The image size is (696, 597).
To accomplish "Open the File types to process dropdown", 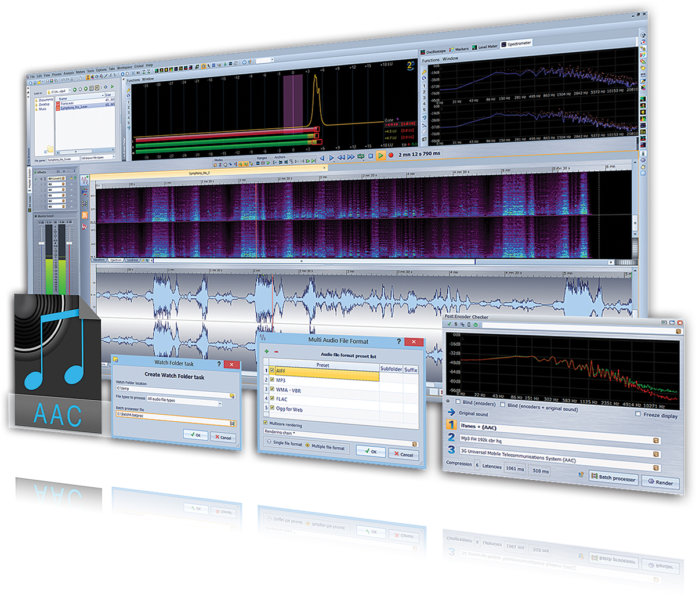I will (x=184, y=401).
